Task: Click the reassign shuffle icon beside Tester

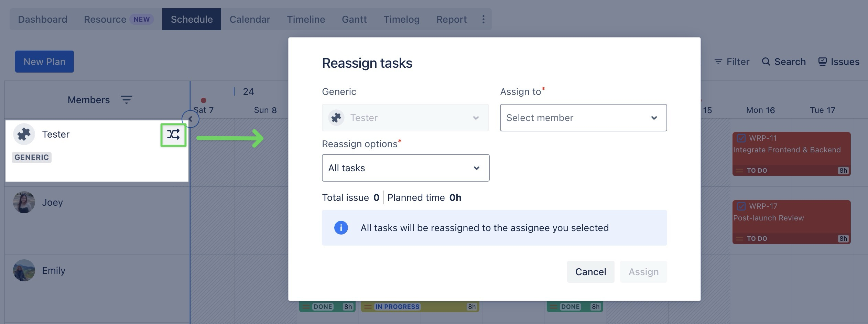Action: tap(173, 134)
